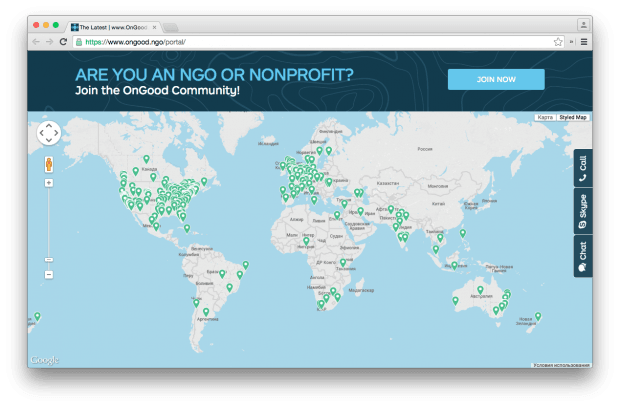Click the map marker in New Zealand
Viewport: 620px width, 407px height.
(537, 317)
